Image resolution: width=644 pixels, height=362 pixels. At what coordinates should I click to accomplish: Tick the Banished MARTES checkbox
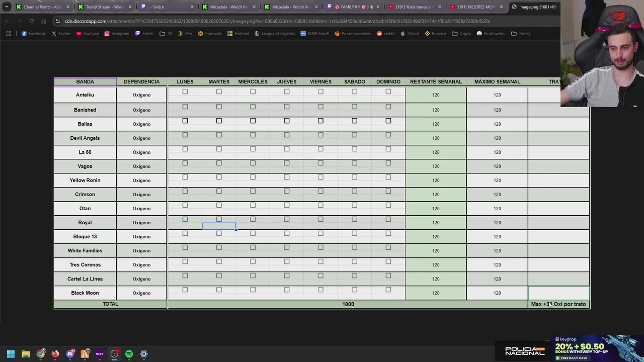coord(219,107)
